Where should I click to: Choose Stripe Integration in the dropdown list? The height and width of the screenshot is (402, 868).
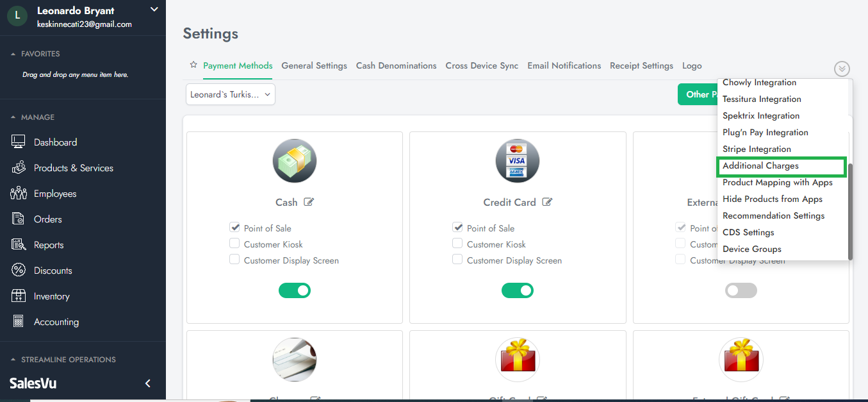coord(757,149)
